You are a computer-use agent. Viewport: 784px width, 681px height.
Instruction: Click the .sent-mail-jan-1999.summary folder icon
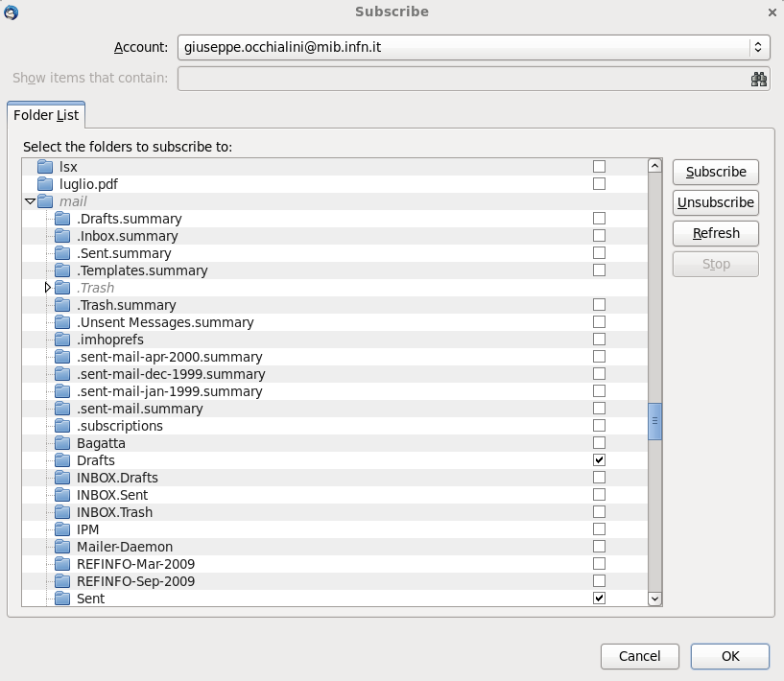pyautogui.click(x=62, y=391)
